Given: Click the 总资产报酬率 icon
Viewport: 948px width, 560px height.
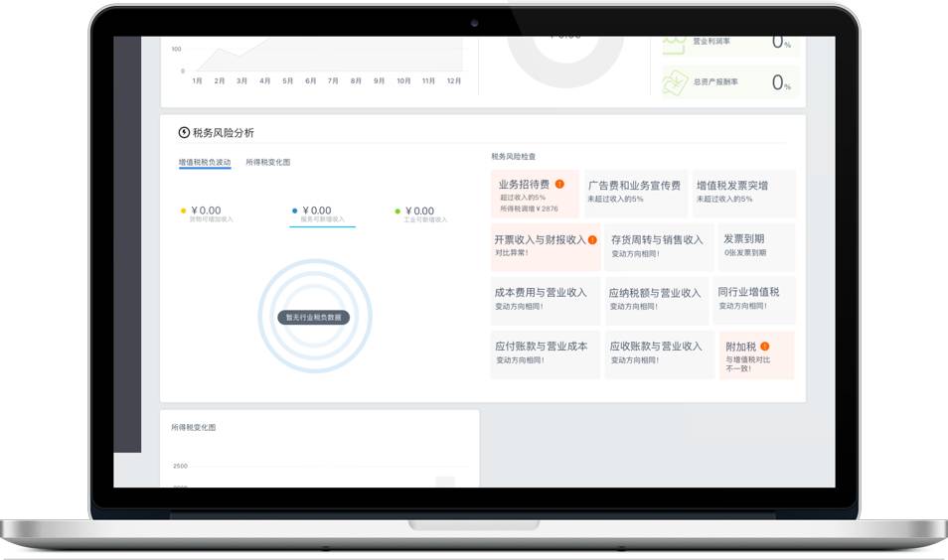Looking at the screenshot, I should coord(676,81).
